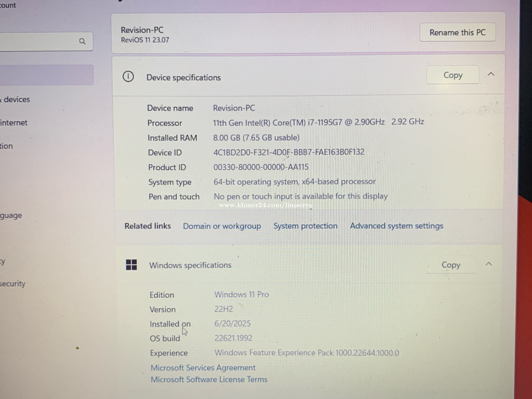The height and width of the screenshot is (399, 532).
Task: Click the 'Device specifications' heading text
Action: pyautogui.click(x=184, y=78)
